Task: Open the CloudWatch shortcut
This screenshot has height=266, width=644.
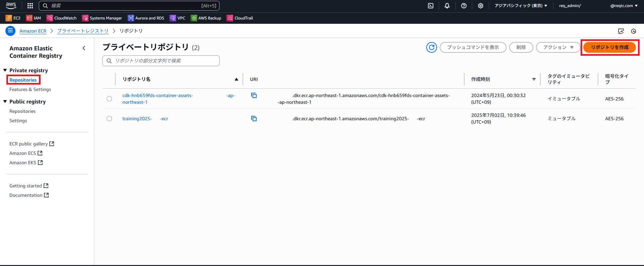Action: tap(62, 18)
